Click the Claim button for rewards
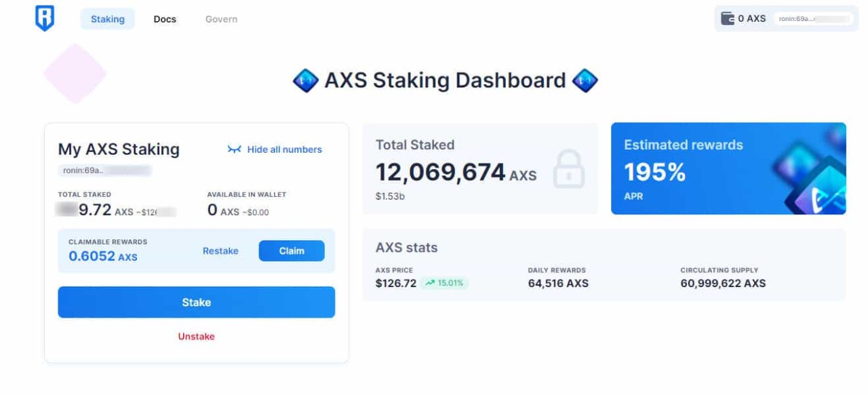 coord(292,250)
